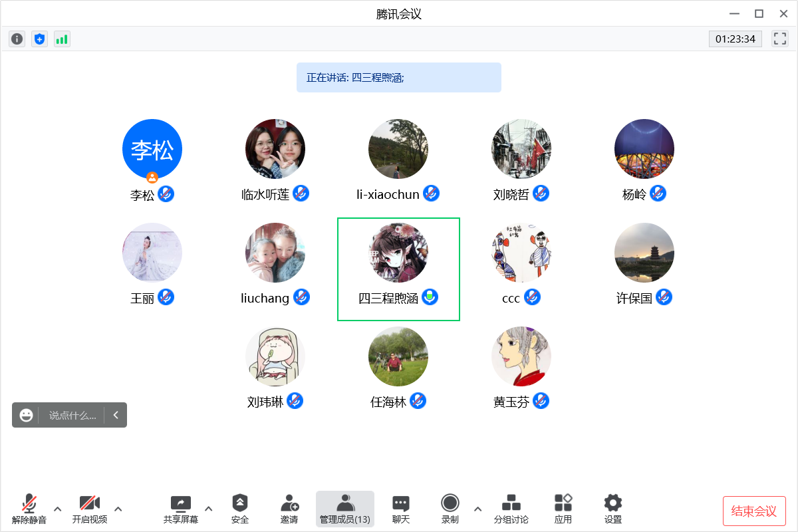Select liuchang's avatar photo
Image resolution: width=798 pixels, height=532 pixels.
click(275, 253)
